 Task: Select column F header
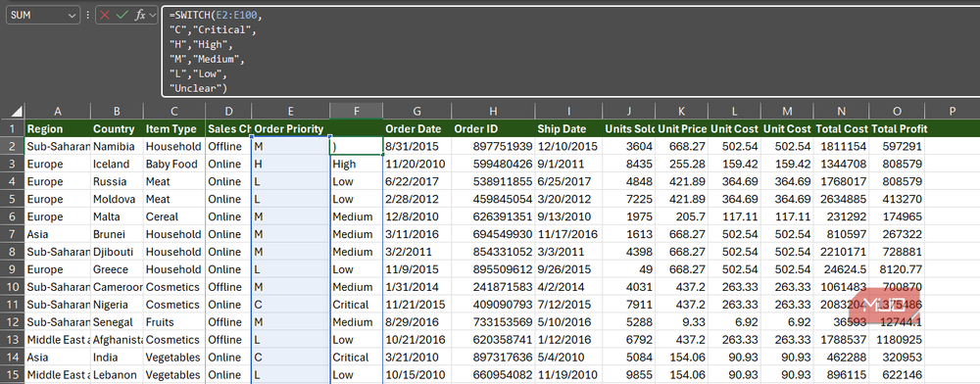click(x=357, y=111)
